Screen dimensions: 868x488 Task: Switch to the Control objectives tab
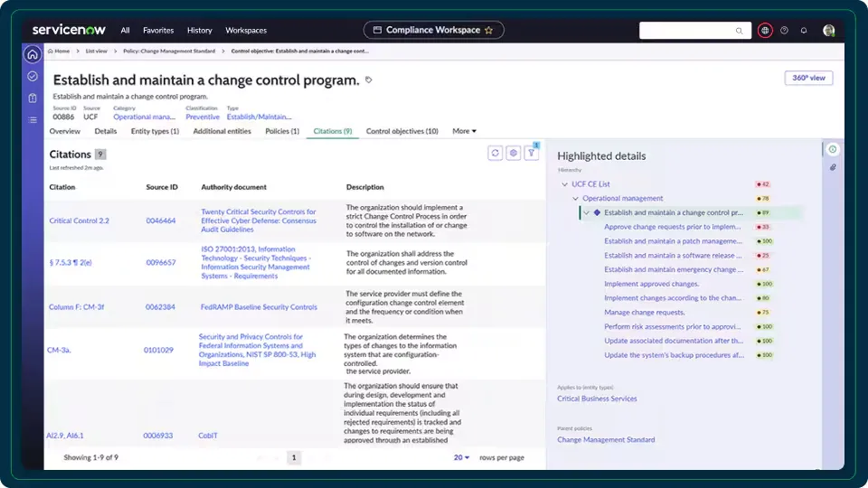401,131
